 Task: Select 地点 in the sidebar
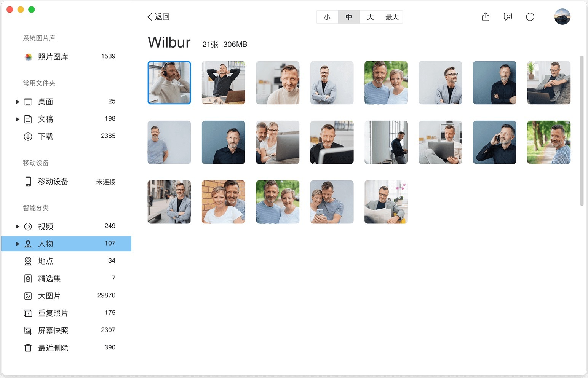(45, 261)
